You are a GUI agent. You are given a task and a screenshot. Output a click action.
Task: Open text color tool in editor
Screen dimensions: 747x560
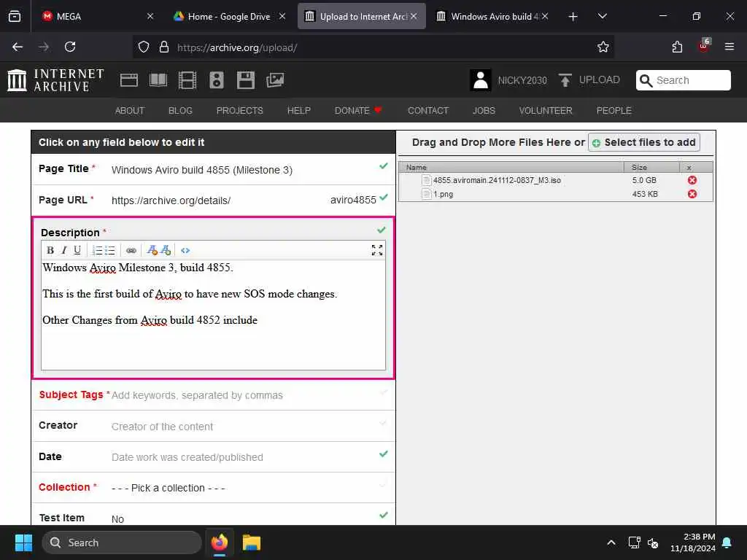point(152,251)
